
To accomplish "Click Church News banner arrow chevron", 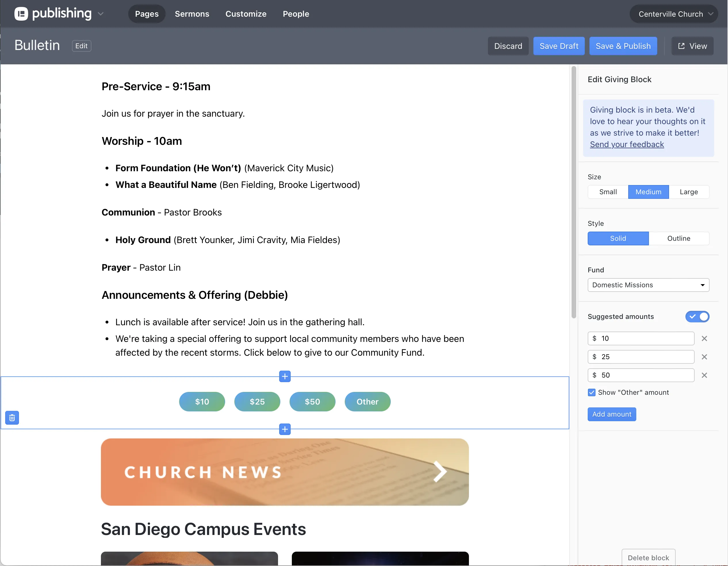I will [440, 471].
